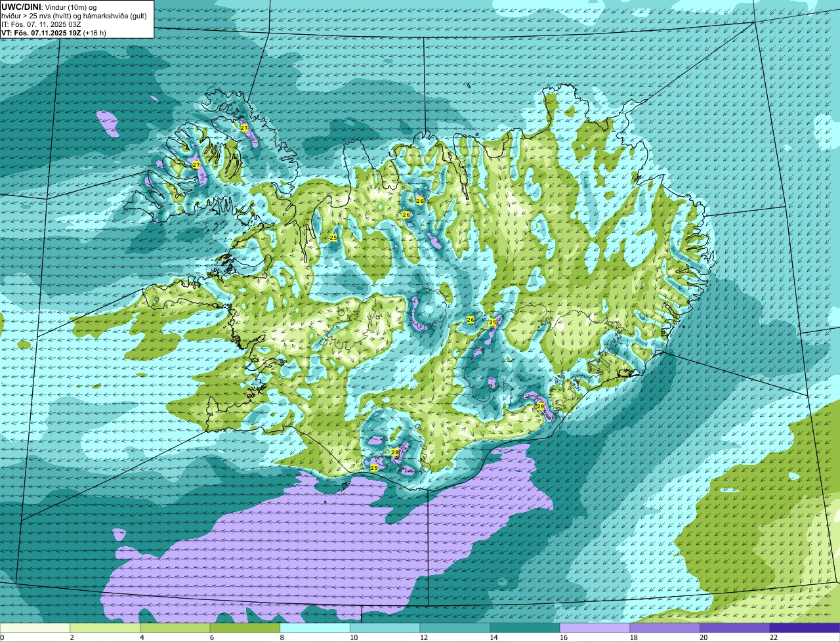Click the 6–8 m/s olive green legend swatch
The height and width of the screenshot is (642, 840).
245,628
